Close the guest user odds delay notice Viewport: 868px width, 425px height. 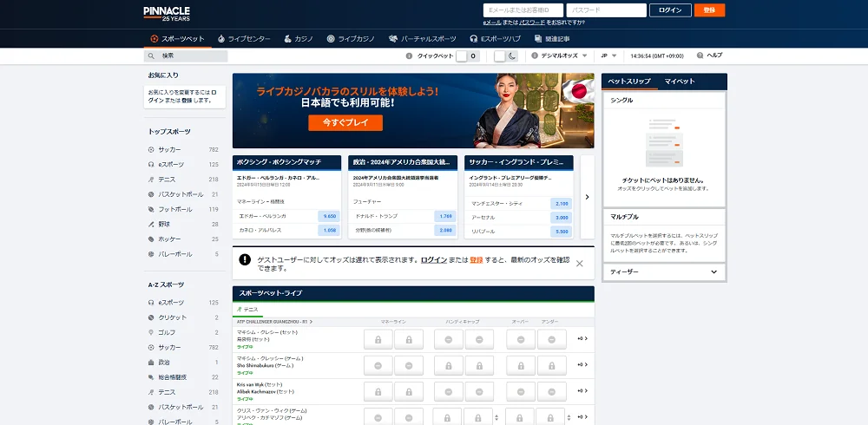(x=580, y=264)
